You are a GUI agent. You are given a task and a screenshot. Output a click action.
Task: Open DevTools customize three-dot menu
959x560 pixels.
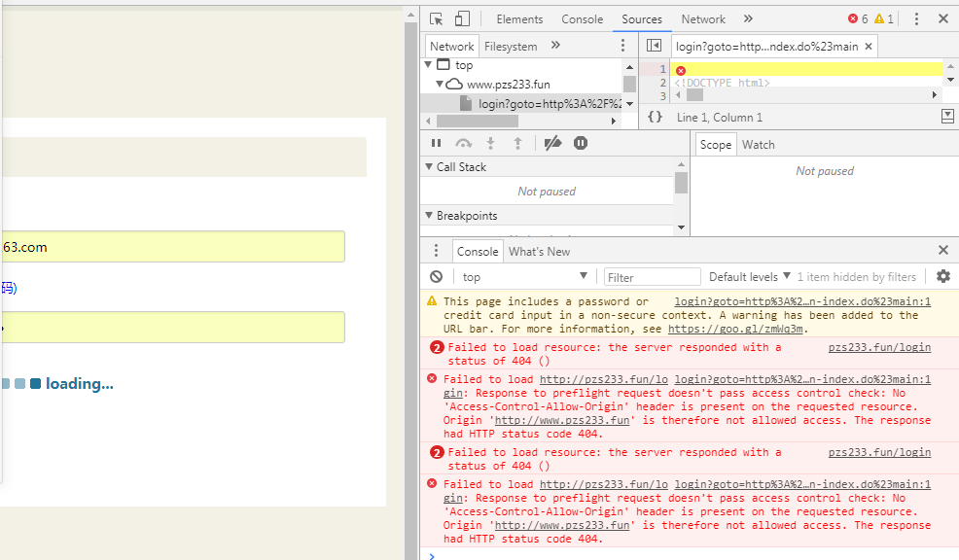click(x=916, y=18)
